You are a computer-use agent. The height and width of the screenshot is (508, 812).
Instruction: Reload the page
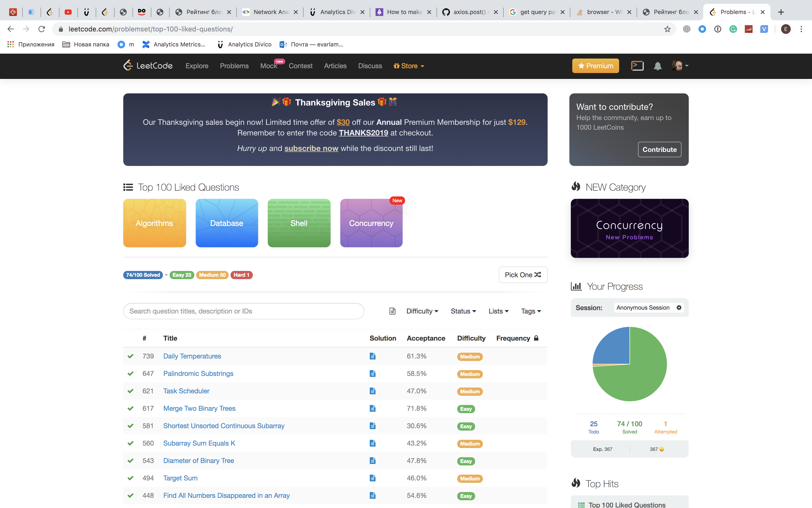point(42,29)
